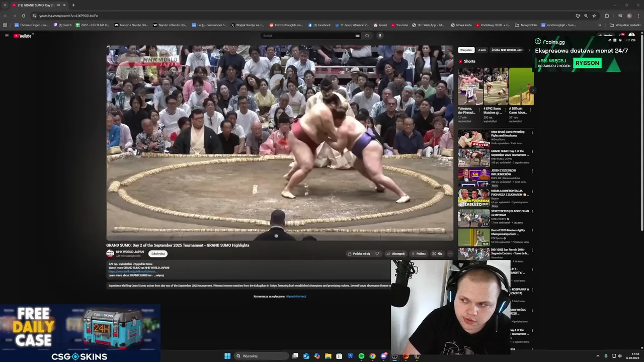Open Outlook from the taskbar
This screenshot has height=362, width=644.
click(306, 356)
